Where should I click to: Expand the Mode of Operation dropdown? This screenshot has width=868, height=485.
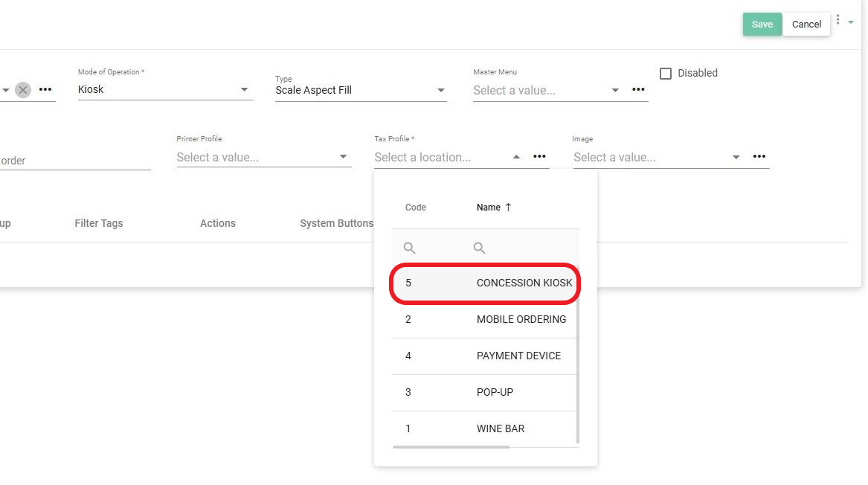pos(244,90)
